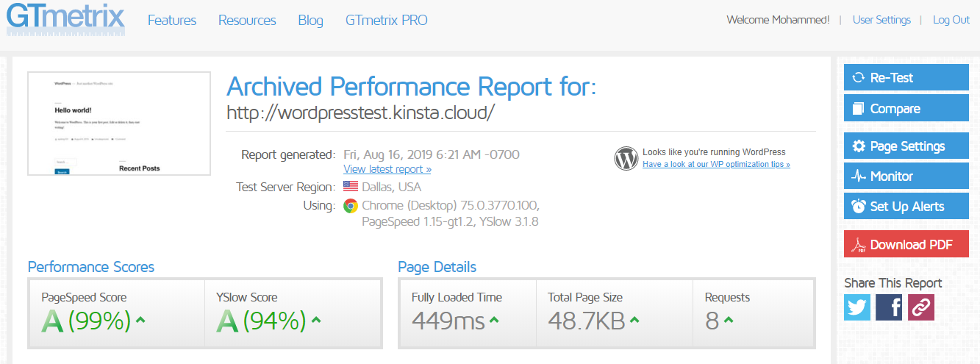Click the arrow beside Requests 8

coord(729,320)
